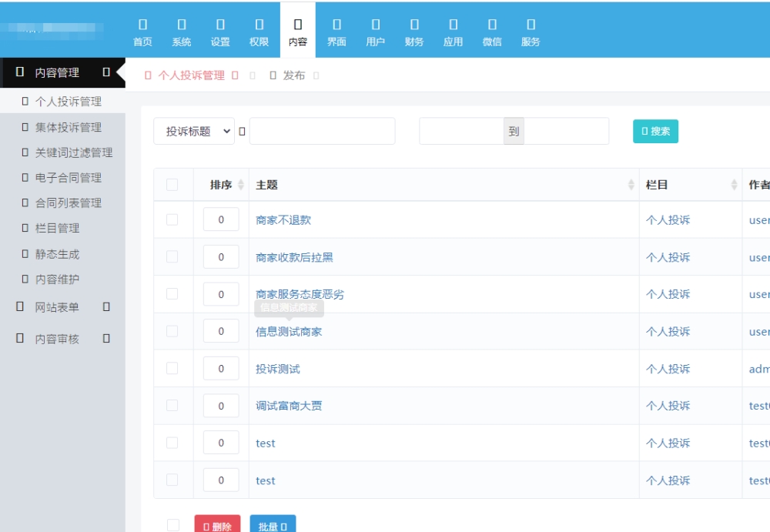Select the 内容 top navigation tab
The height and width of the screenshot is (532, 770).
(x=298, y=32)
